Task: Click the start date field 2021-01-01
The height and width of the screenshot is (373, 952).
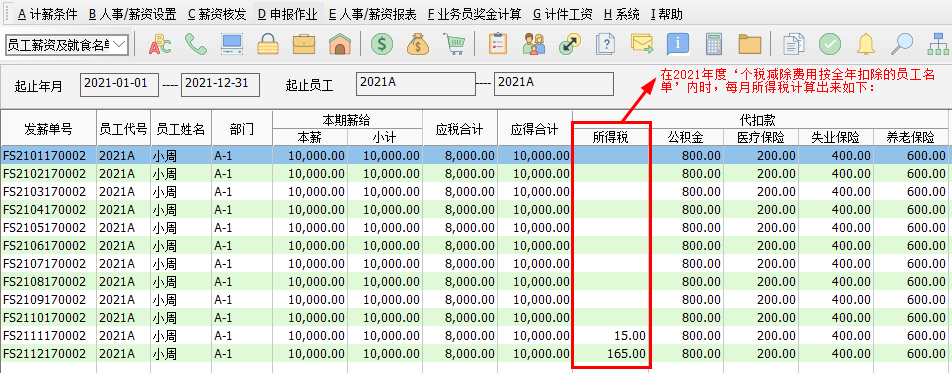Action: pos(119,84)
